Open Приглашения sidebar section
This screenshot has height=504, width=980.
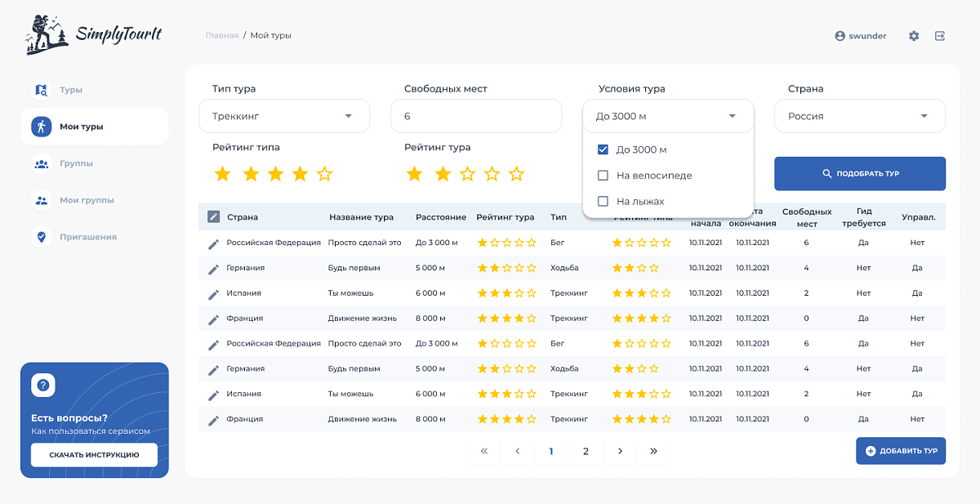pos(88,237)
